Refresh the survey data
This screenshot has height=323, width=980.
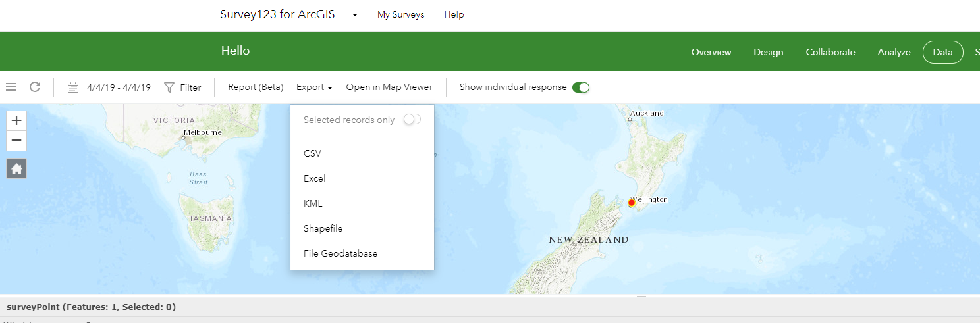tap(35, 87)
